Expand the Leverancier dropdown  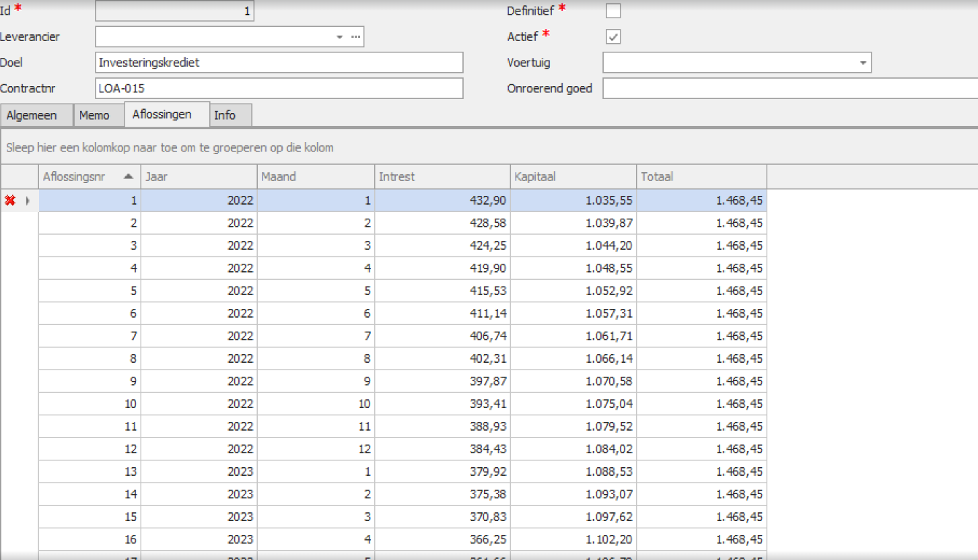pyautogui.click(x=340, y=37)
